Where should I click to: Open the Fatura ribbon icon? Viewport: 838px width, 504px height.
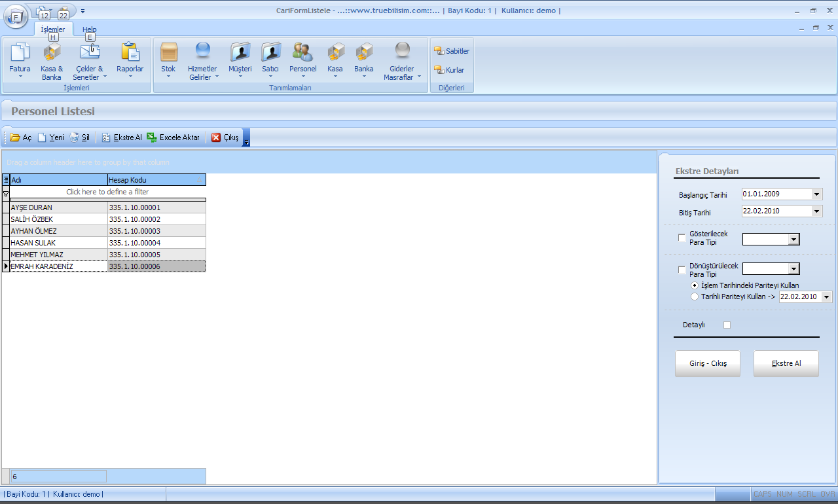[x=20, y=52]
